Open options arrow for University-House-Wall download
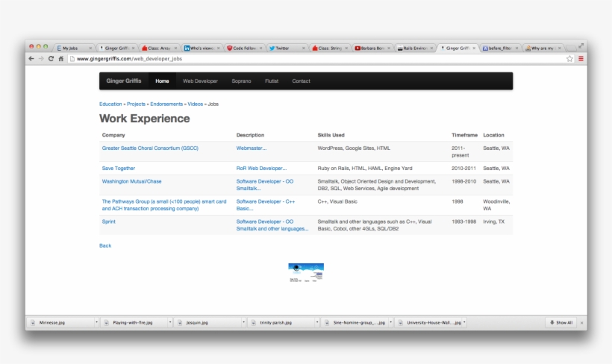Screen dimensions: 612x364 [x=464, y=322]
